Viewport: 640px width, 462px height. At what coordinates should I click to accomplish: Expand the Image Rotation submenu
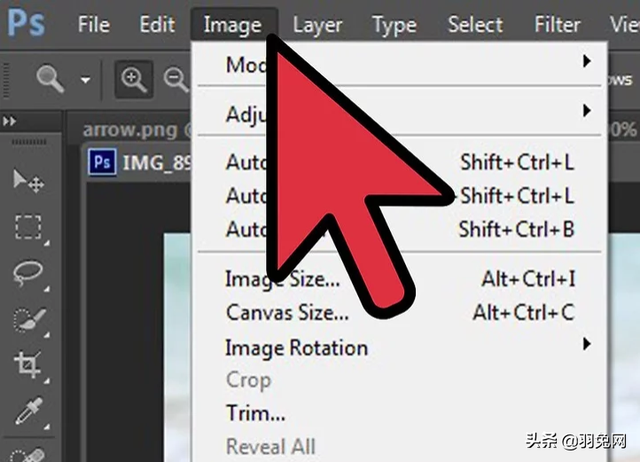pyautogui.click(x=585, y=346)
